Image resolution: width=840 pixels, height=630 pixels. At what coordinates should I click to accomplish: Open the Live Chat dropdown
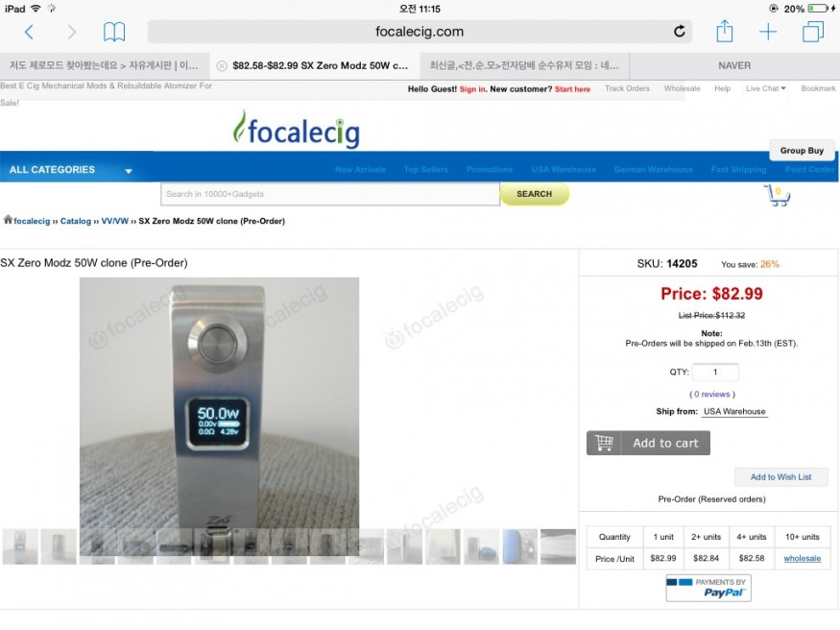(x=765, y=88)
